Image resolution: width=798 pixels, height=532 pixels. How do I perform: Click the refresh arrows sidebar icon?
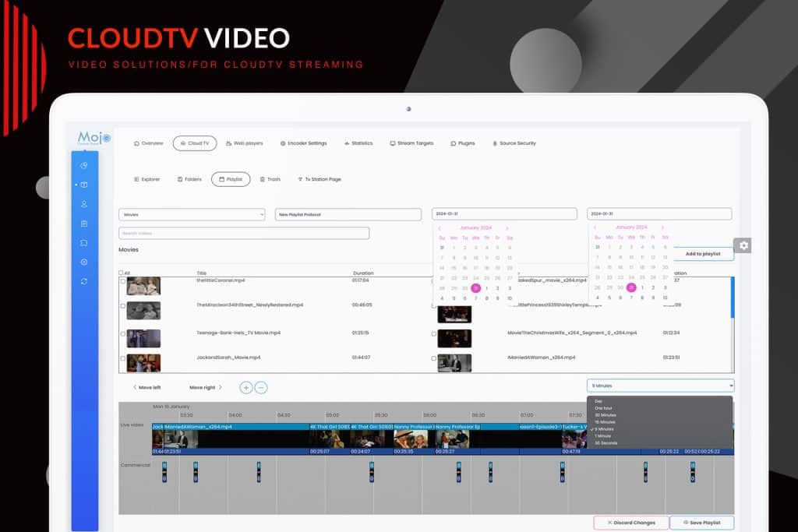click(84, 281)
